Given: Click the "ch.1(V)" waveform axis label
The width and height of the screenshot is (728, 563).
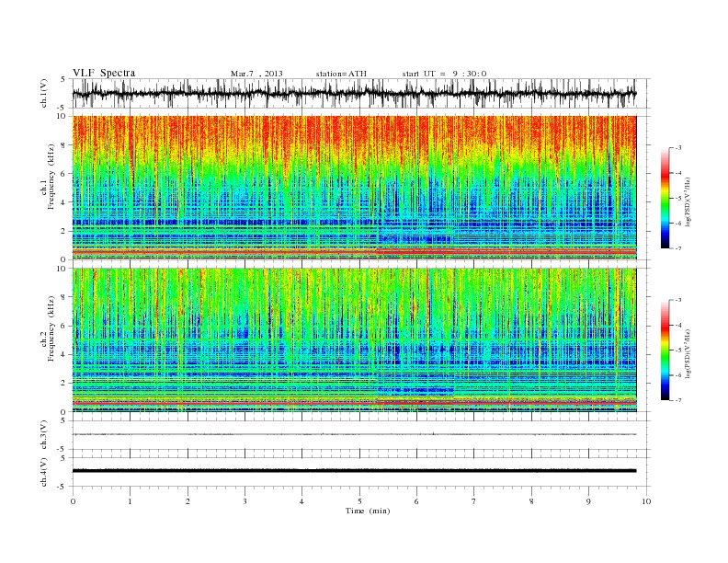Looking at the screenshot, I should (44, 93).
